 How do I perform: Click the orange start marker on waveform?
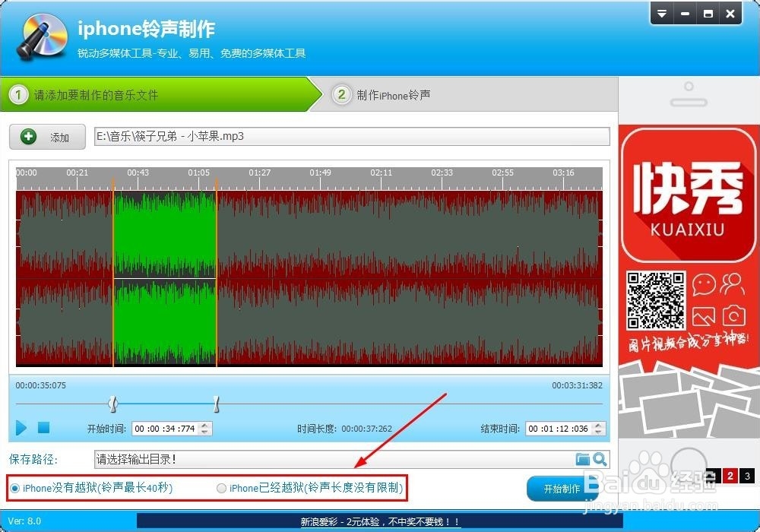pyautogui.click(x=113, y=273)
